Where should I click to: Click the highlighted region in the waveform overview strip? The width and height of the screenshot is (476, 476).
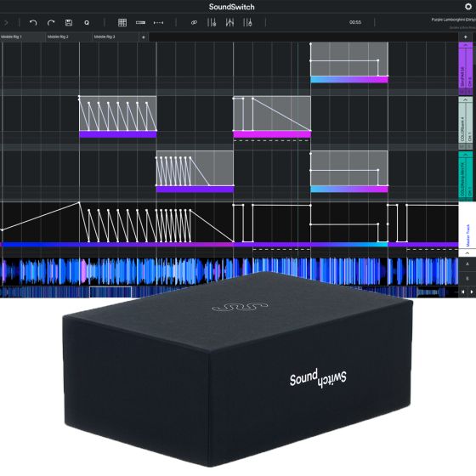click(x=110, y=292)
